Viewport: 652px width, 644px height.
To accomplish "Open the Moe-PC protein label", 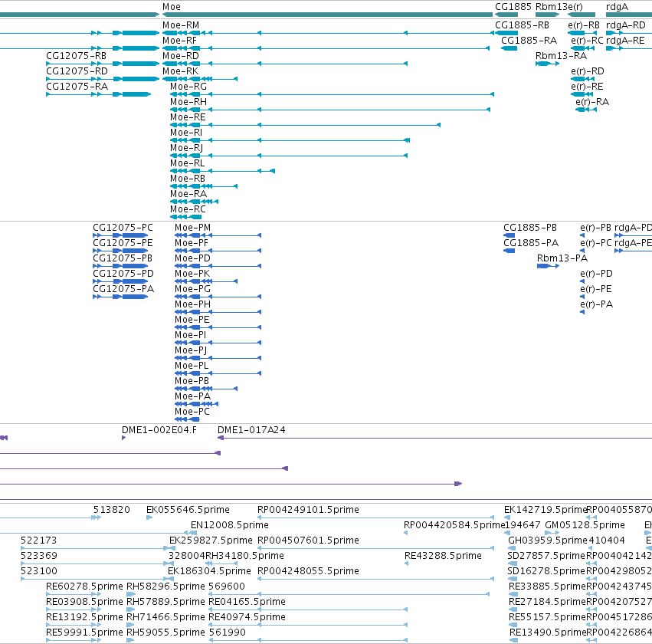I will coord(192,412).
